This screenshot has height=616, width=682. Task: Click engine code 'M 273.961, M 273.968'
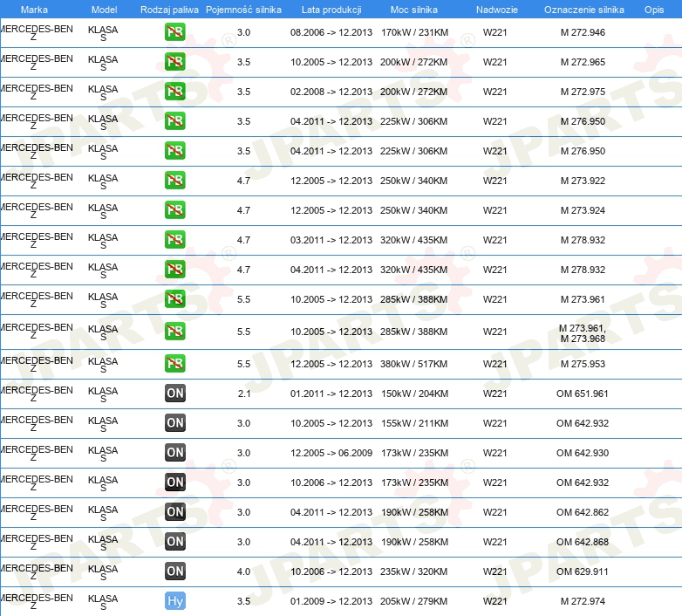coord(583,333)
